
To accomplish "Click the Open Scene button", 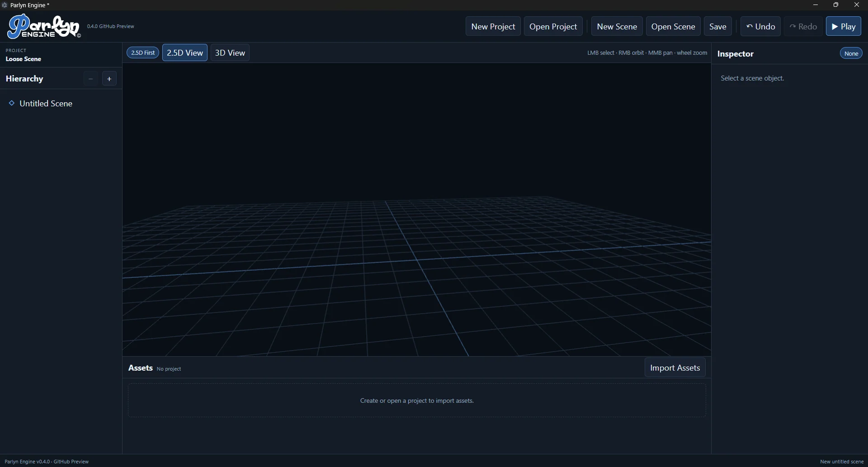I will [x=673, y=26].
